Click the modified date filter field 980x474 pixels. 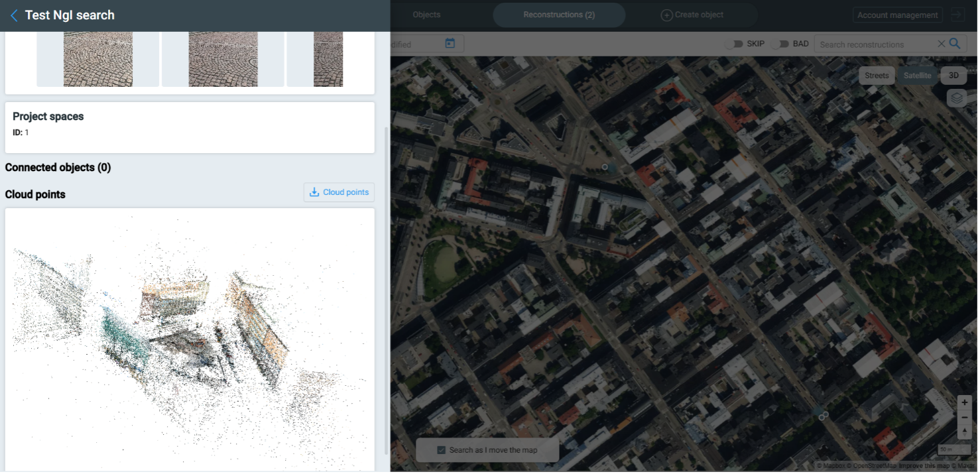[427, 44]
